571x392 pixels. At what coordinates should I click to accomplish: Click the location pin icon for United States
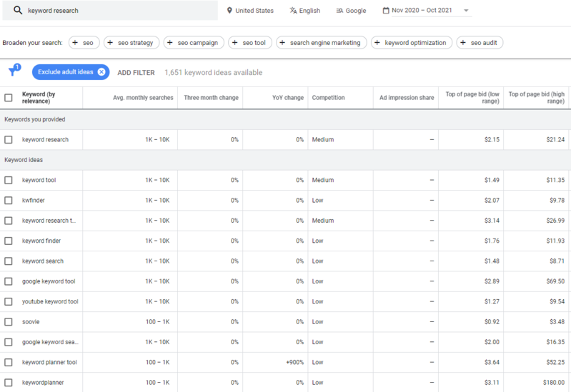pos(229,11)
